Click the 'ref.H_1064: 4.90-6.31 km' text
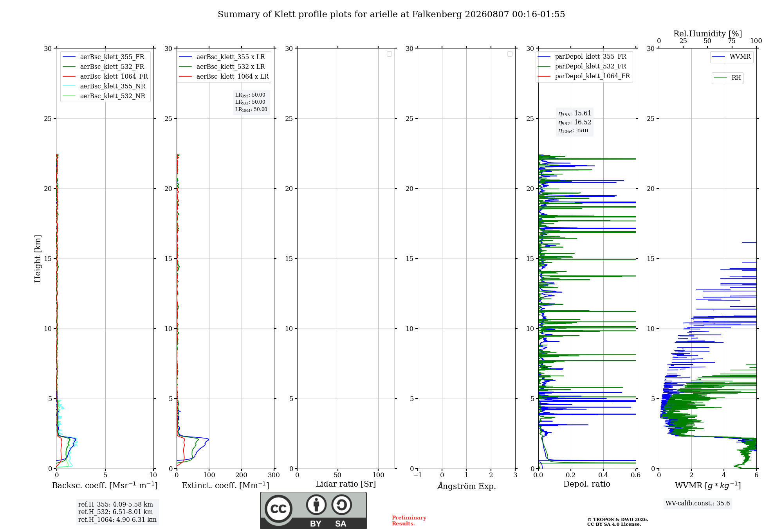783x532 pixels. 117,520
